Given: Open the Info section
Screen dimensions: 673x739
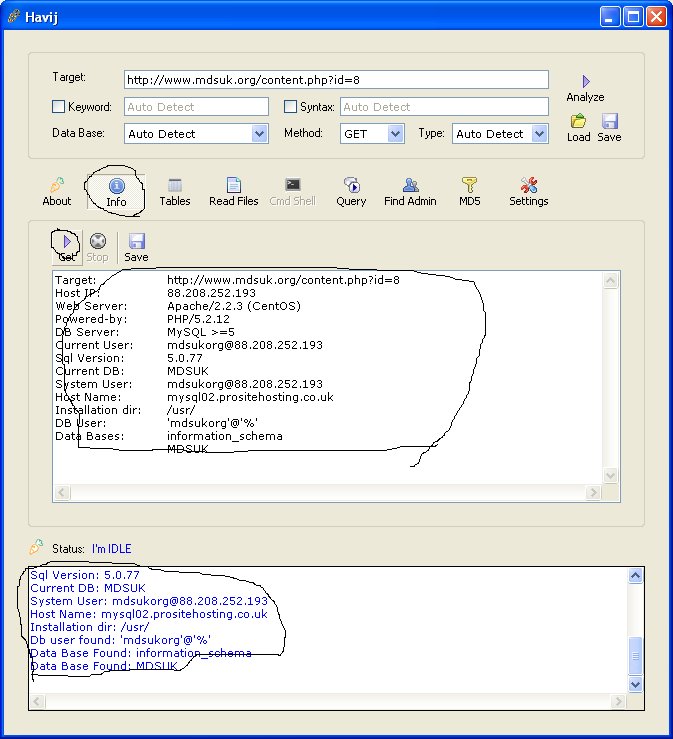Looking at the screenshot, I should pyautogui.click(x=116, y=192).
